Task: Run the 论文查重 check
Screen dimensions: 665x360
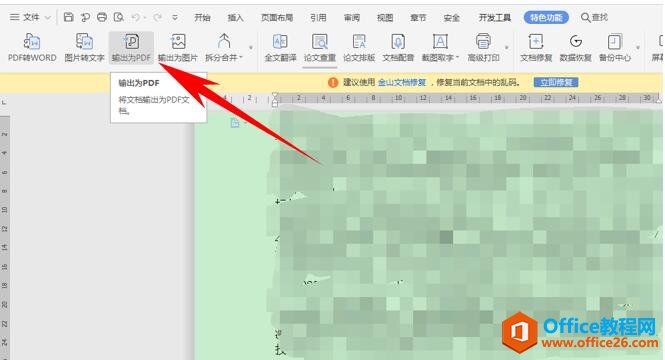Action: click(320, 48)
